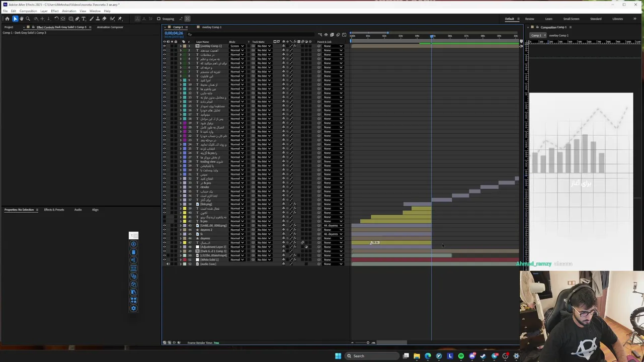The height and width of the screenshot is (362, 644).
Task: Expand the White Solid 1 layer properties
Action: pos(181,259)
